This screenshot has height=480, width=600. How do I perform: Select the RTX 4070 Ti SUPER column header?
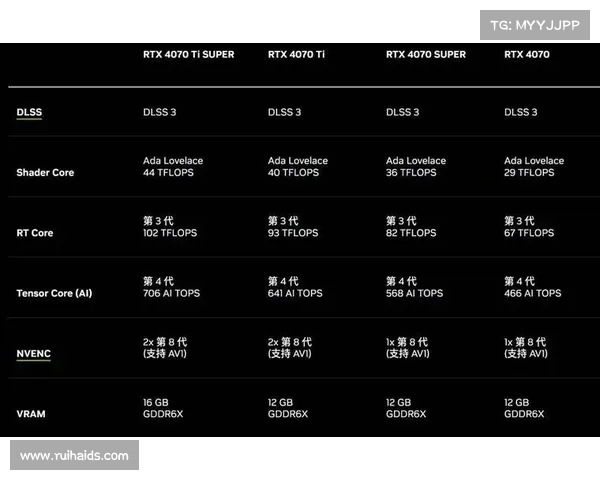coord(188,54)
